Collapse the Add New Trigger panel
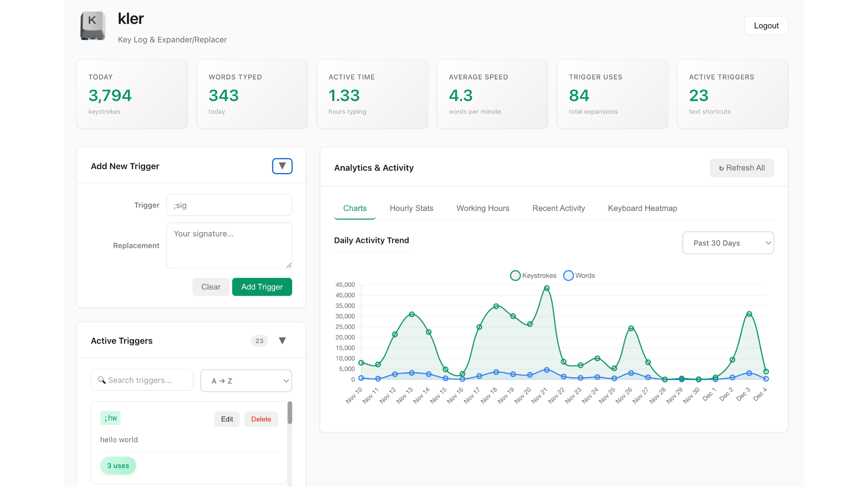 (x=282, y=166)
